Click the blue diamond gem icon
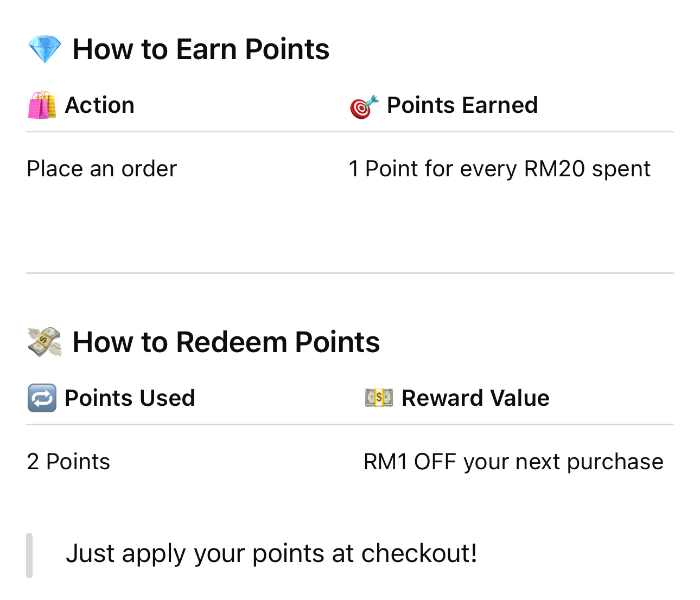The height and width of the screenshot is (600, 700). 44,49
